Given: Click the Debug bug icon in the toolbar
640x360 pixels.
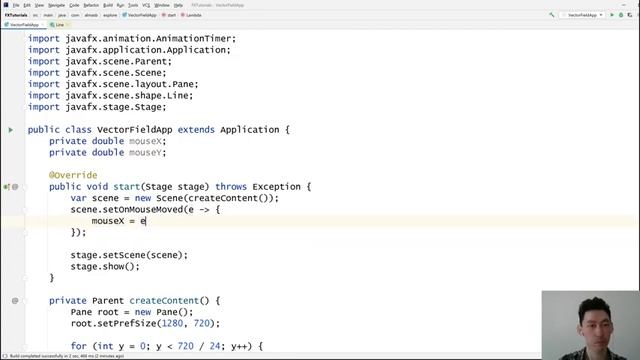Looking at the screenshot, I should 621,15.
